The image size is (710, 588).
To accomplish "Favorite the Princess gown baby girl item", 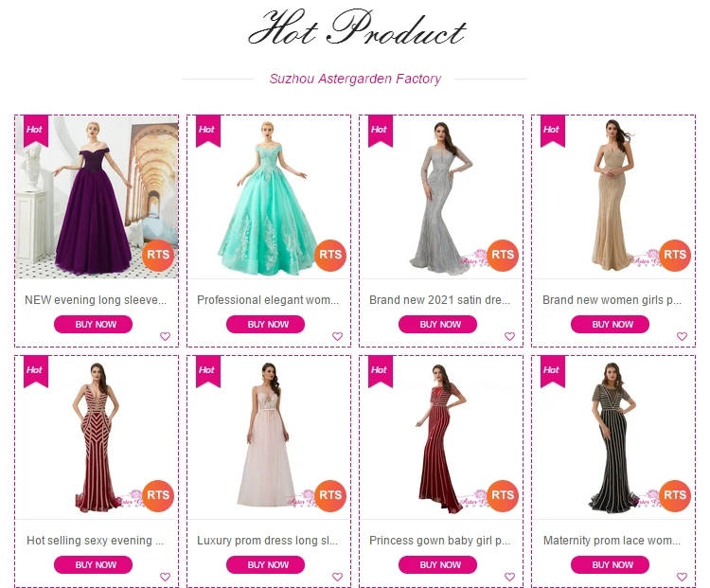I will pyautogui.click(x=510, y=577).
